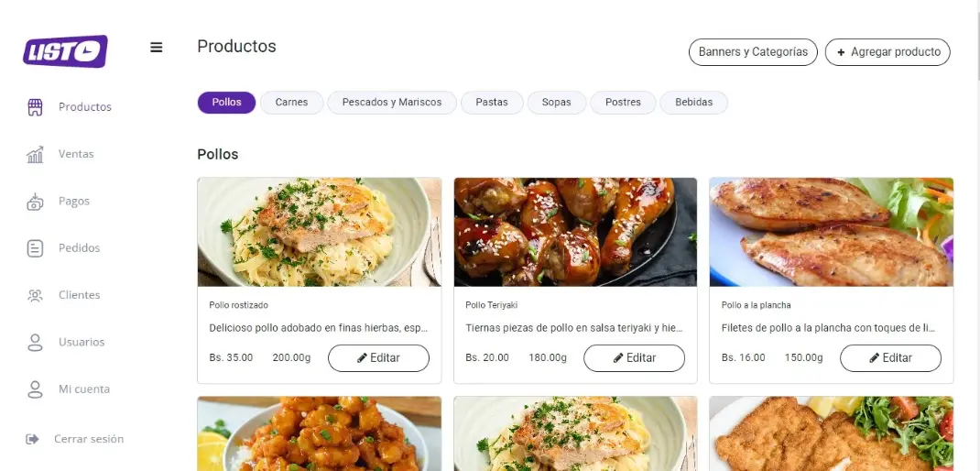Screen dimensions: 980x471
Task: Open the Usuarios person icon
Action: [35, 342]
